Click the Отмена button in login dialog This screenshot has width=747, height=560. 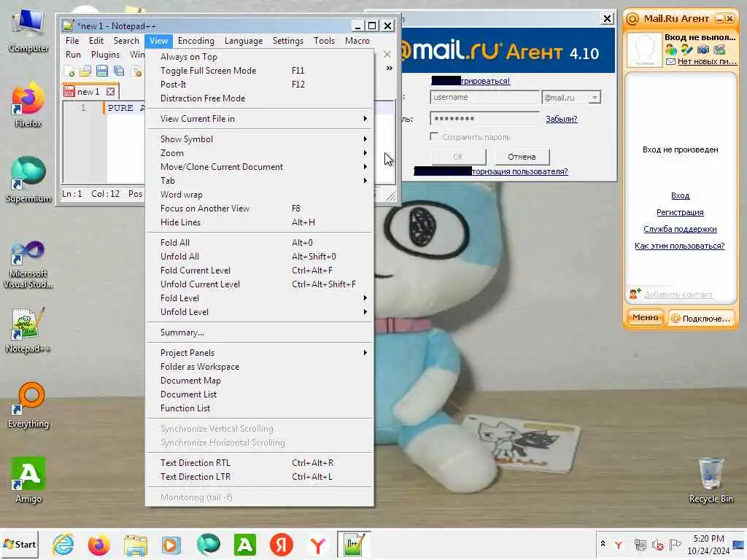[x=522, y=157]
